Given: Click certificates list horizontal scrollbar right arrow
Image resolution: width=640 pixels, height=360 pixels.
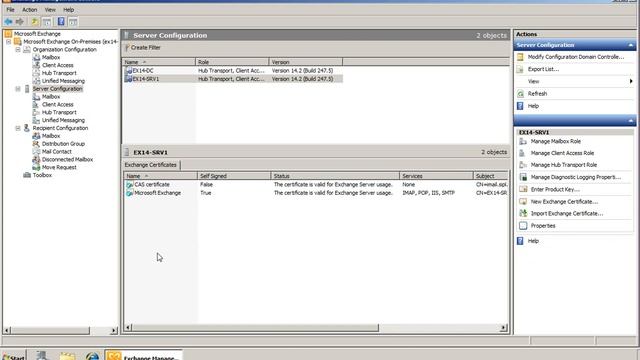Looking at the screenshot, I should (503, 327).
